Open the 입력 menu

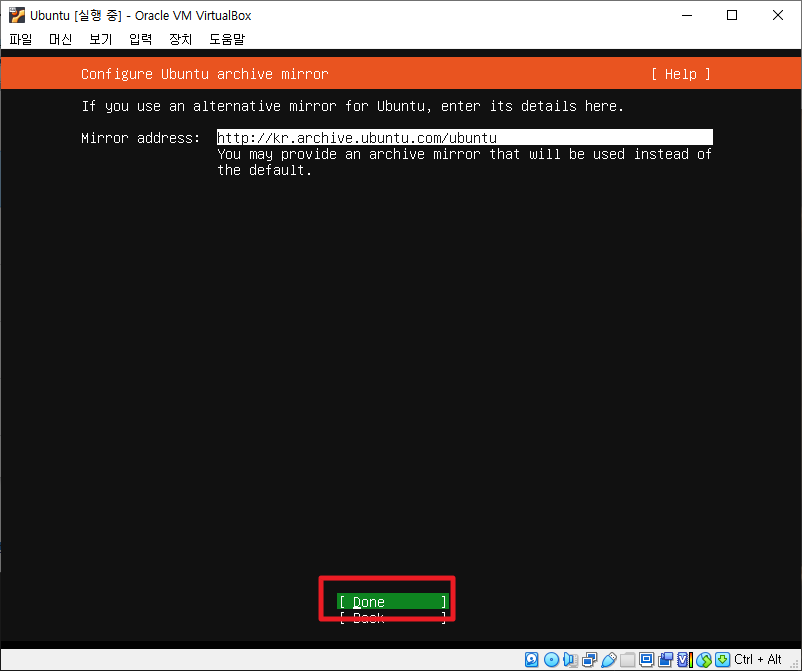click(140, 39)
